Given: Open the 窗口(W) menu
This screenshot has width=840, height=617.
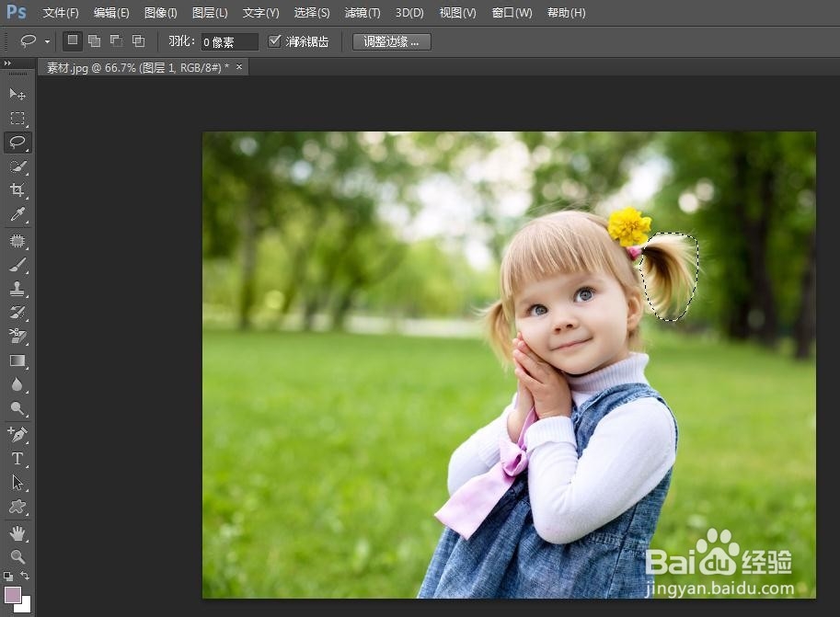Looking at the screenshot, I should point(512,12).
